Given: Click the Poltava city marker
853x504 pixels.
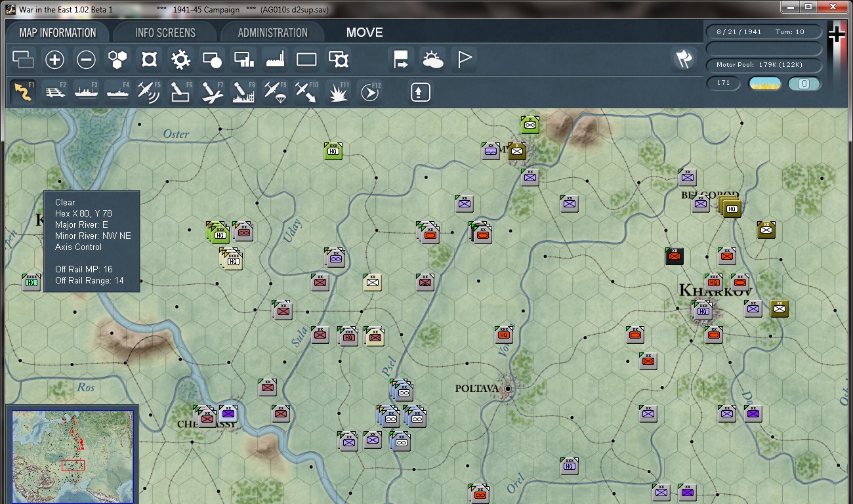Looking at the screenshot, I should coord(507,388).
